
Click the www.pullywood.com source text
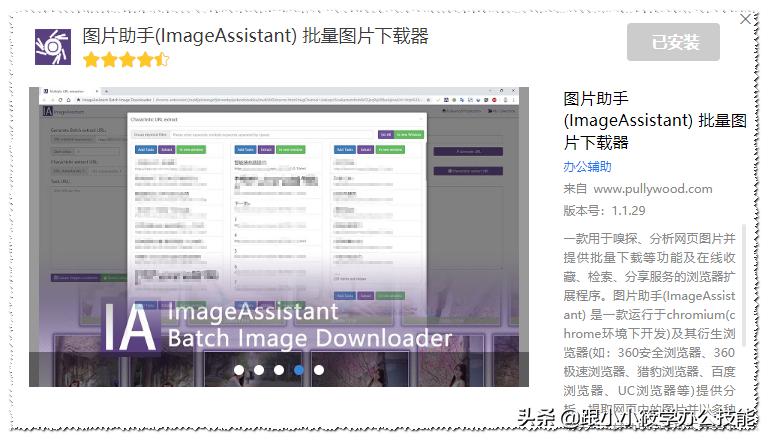(x=653, y=189)
